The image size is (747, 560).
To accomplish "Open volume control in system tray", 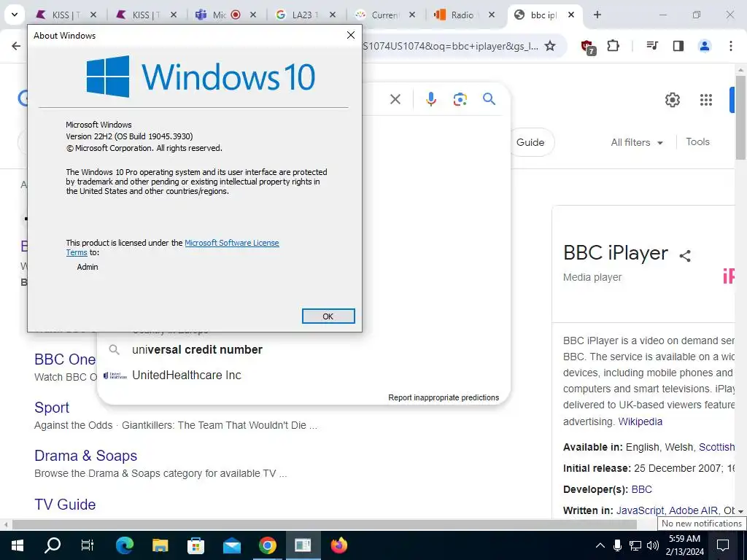I will click(653, 545).
